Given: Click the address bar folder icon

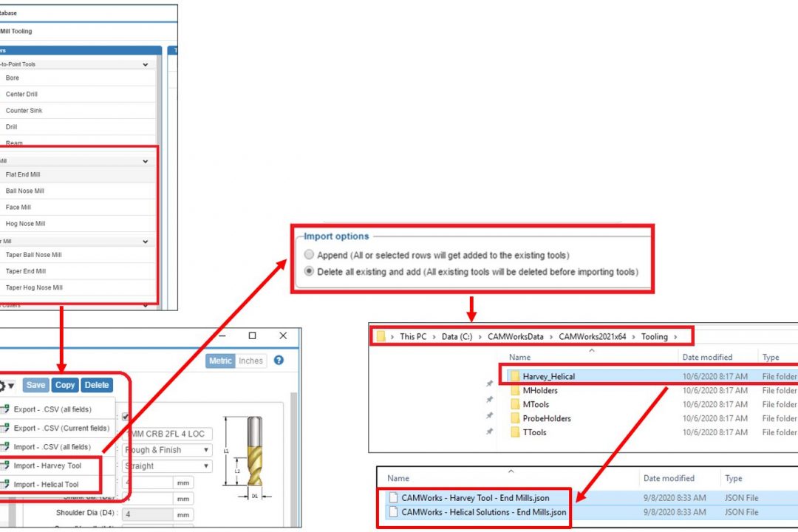Looking at the screenshot, I should tap(381, 336).
